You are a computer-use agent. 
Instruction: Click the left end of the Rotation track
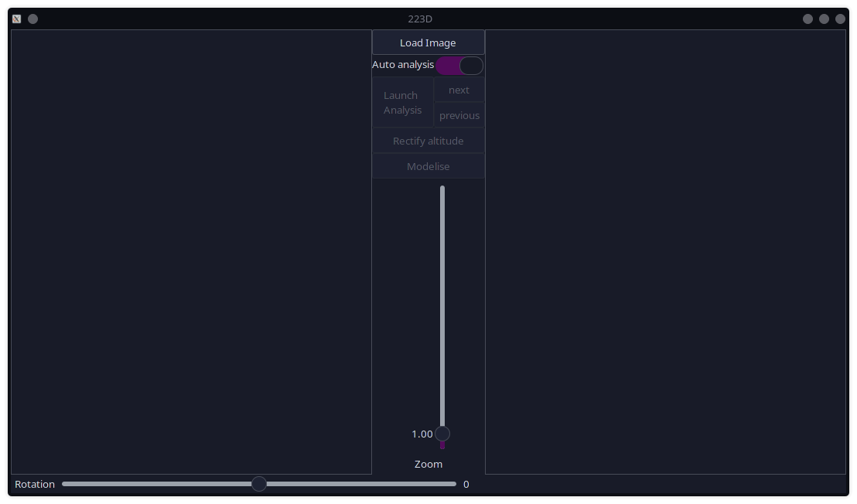(65, 484)
